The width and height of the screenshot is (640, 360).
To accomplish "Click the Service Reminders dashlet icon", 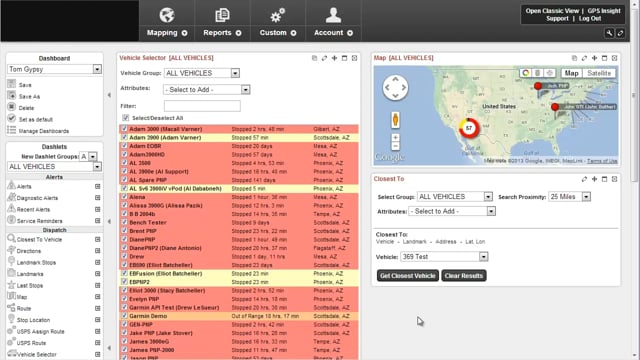I will pos(11,220).
